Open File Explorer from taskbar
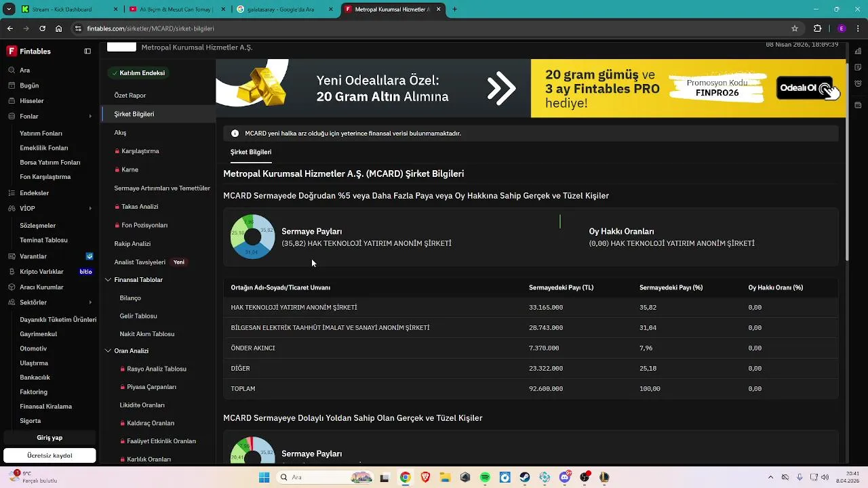 coord(445,477)
